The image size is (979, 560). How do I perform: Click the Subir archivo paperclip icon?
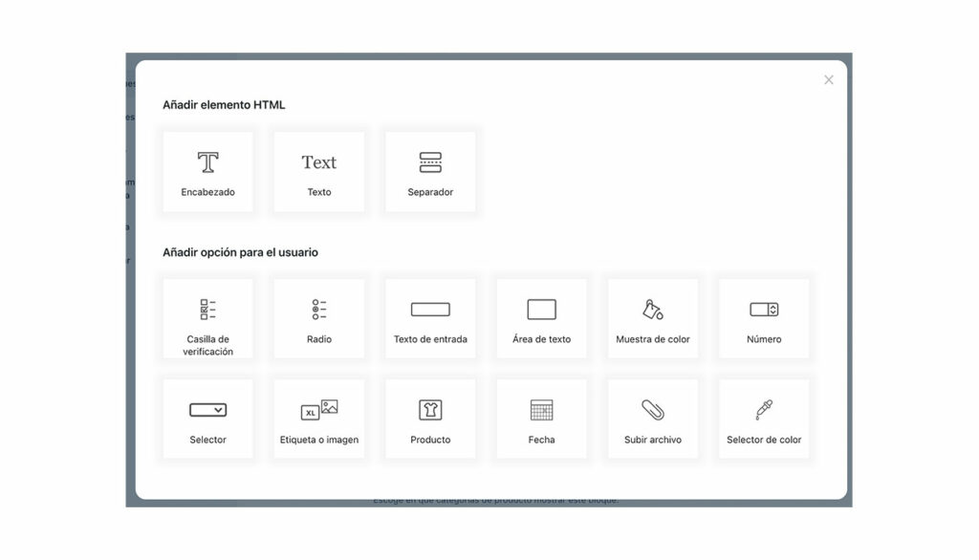[x=652, y=409]
